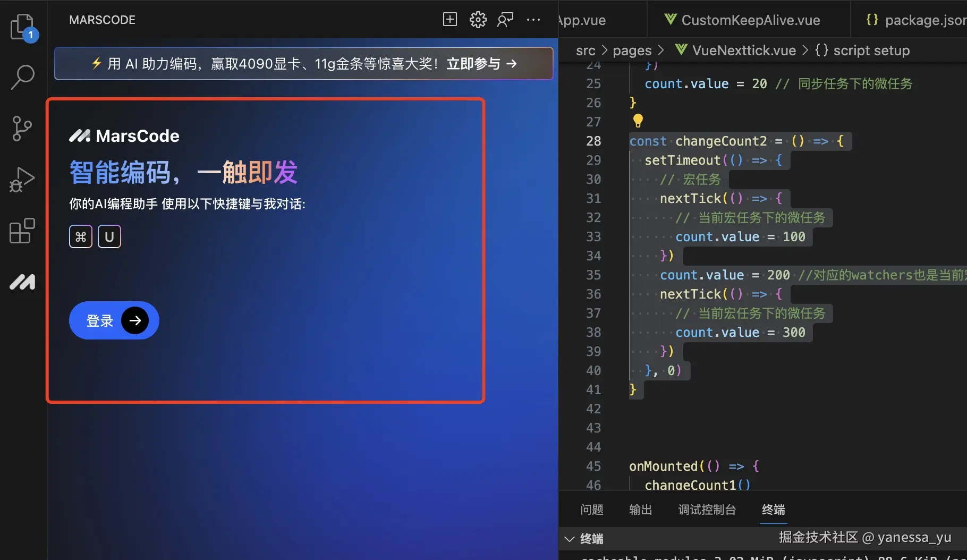Select the 终端 terminal panel tab
Screen dimensions: 967x560
pos(774,510)
